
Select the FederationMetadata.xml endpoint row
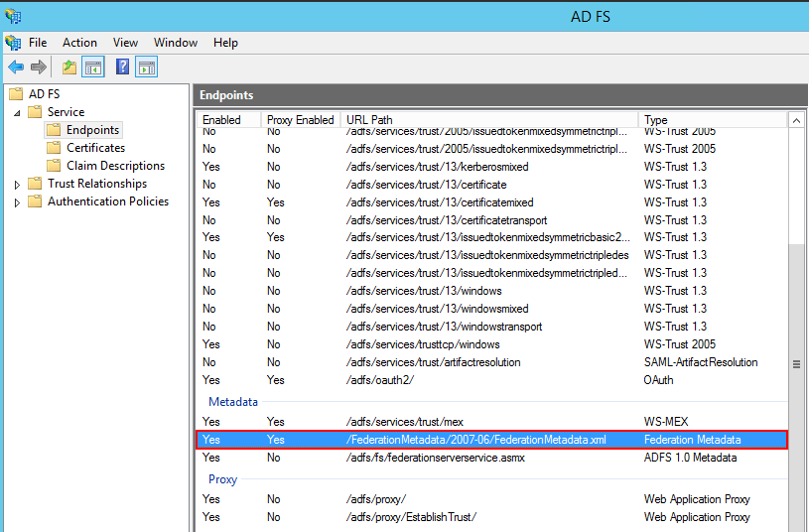click(491, 440)
